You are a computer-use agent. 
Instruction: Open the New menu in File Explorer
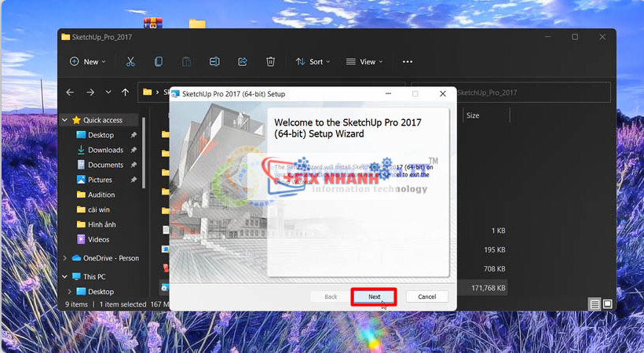click(x=88, y=61)
